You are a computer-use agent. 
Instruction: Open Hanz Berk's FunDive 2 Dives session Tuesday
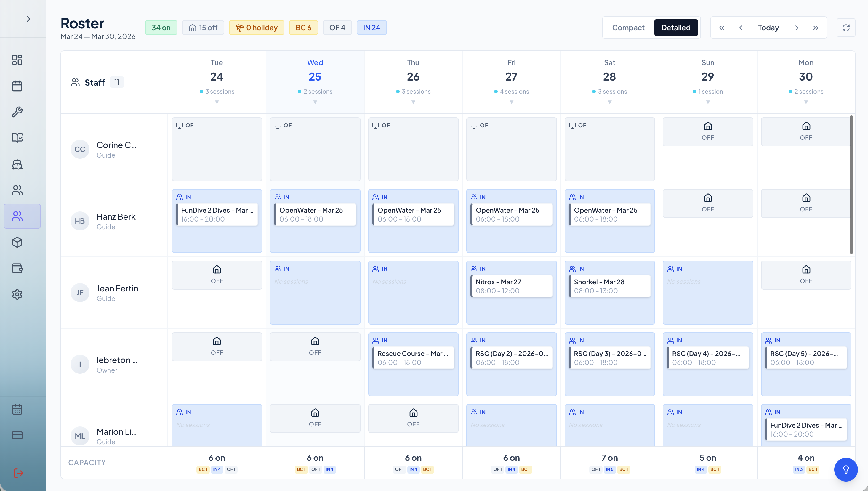coord(217,214)
